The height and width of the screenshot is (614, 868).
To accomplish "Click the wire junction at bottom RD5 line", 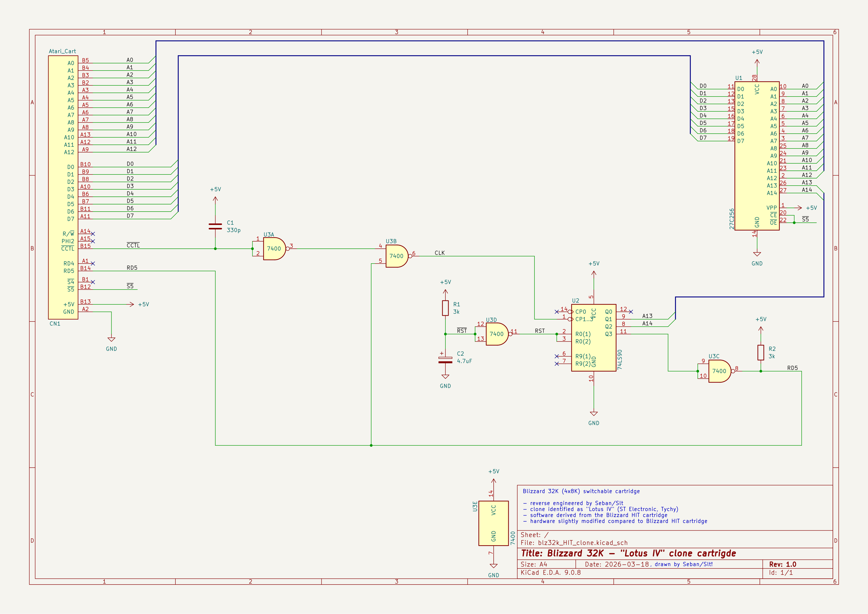I will click(x=371, y=445).
